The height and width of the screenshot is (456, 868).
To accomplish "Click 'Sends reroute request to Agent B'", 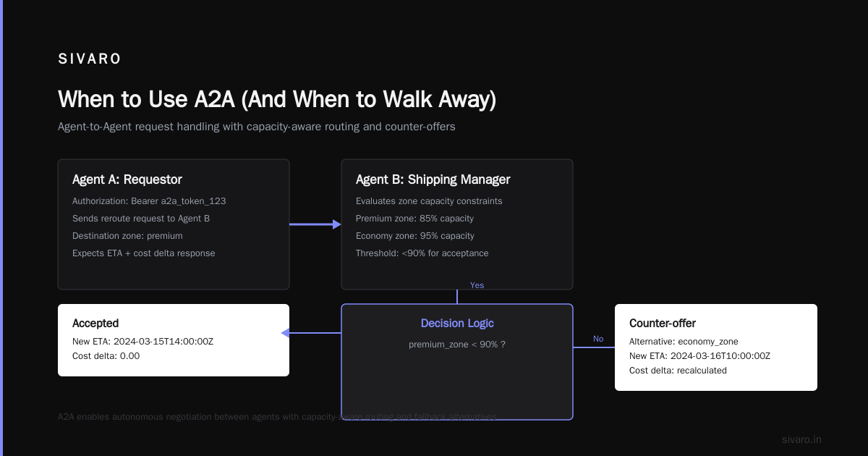I will tap(141, 219).
